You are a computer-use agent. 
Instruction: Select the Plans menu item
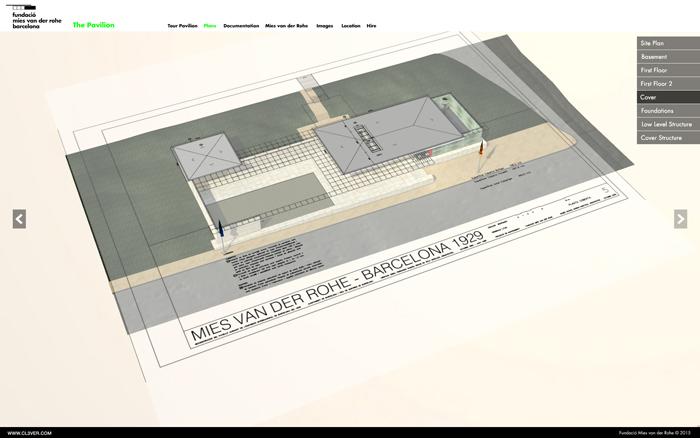click(210, 25)
